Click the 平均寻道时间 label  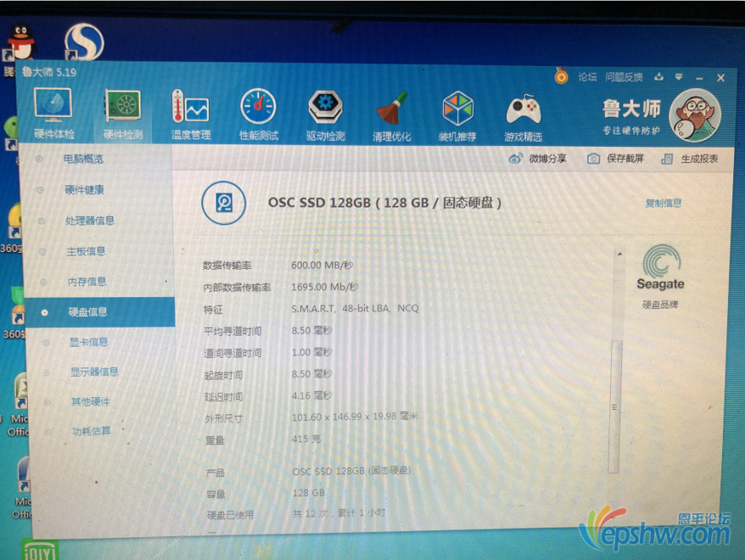(x=232, y=331)
